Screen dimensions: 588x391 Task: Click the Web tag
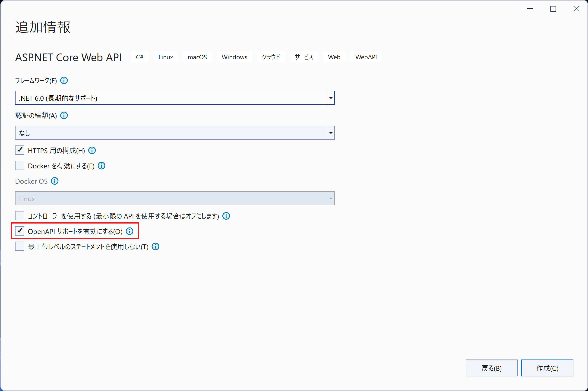tap(334, 57)
